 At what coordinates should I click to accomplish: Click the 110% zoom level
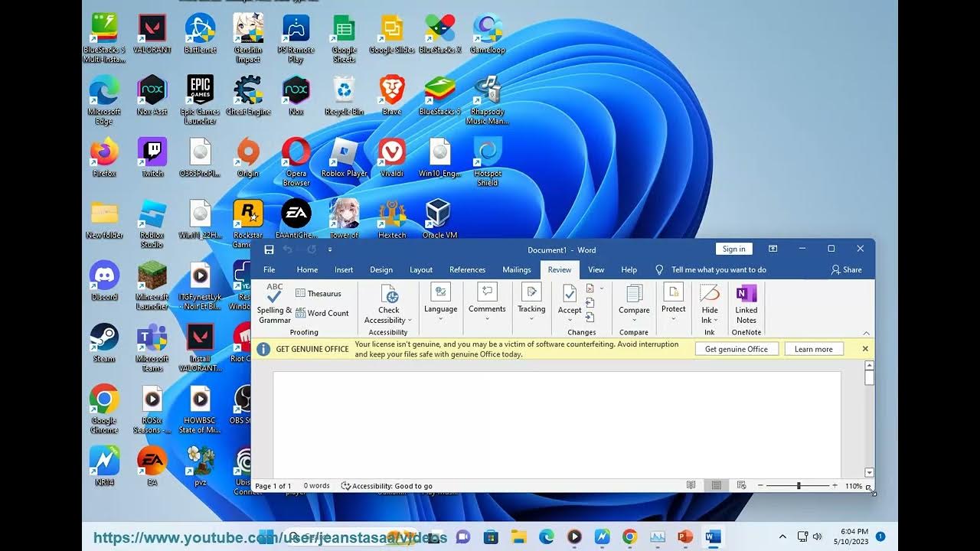point(854,486)
